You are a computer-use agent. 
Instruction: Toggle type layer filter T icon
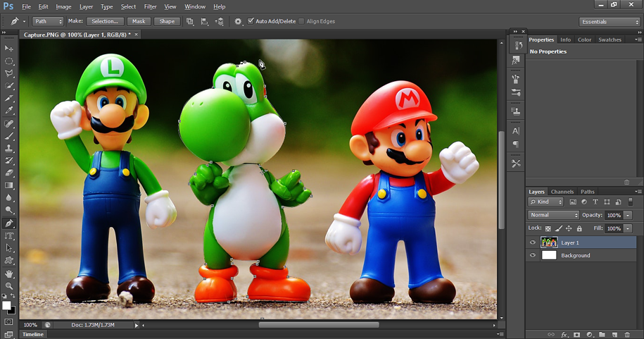coord(595,202)
